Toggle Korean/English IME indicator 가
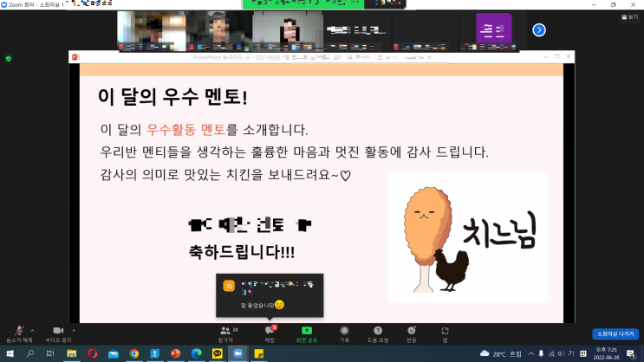Image resolution: width=644 pixels, height=362 pixels. pos(571,354)
